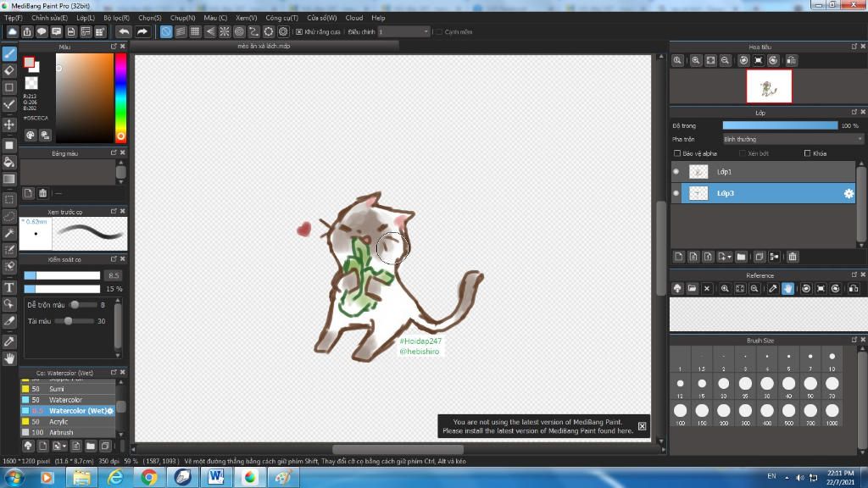Choose brush size 30 preset
868x488 pixels.
click(766, 385)
